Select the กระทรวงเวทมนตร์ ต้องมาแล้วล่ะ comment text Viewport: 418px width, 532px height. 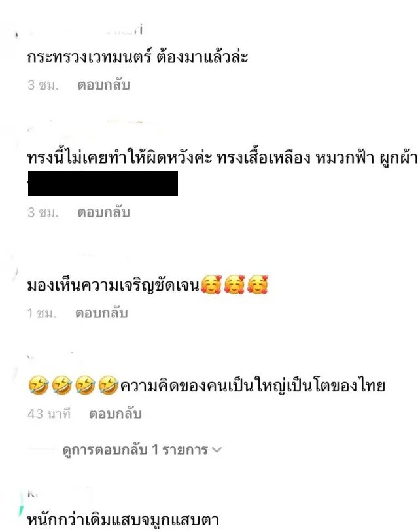coord(137,57)
